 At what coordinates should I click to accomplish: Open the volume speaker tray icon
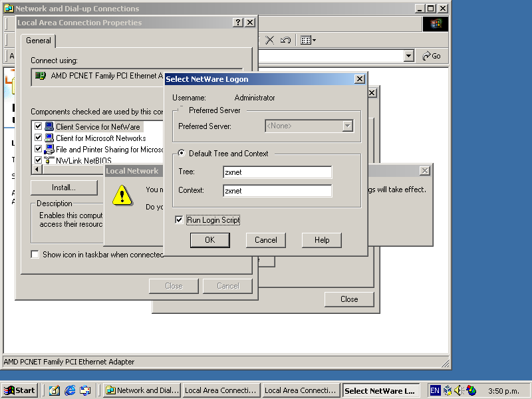click(x=459, y=390)
